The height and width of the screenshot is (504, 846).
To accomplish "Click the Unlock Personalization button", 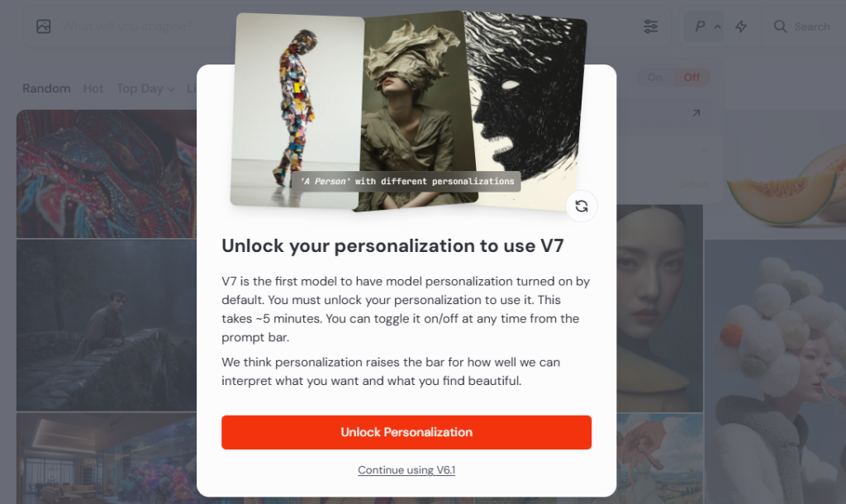I will point(406,432).
